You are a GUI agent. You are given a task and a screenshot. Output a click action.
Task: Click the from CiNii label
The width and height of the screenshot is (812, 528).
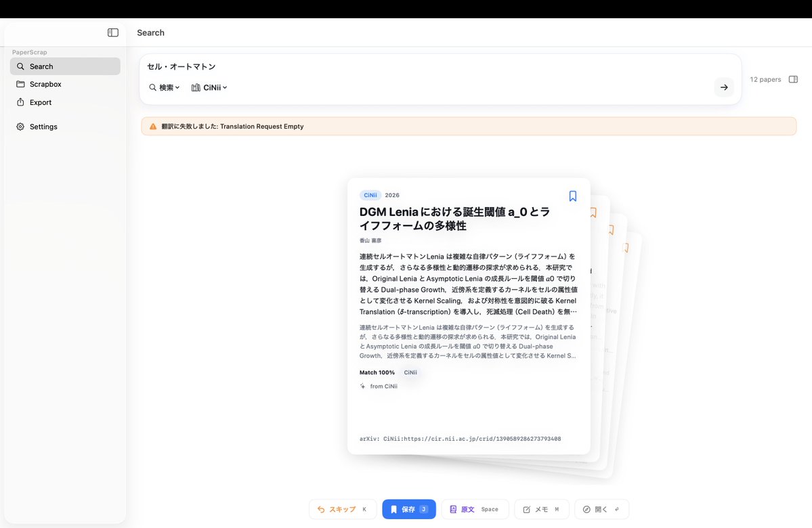click(x=384, y=386)
